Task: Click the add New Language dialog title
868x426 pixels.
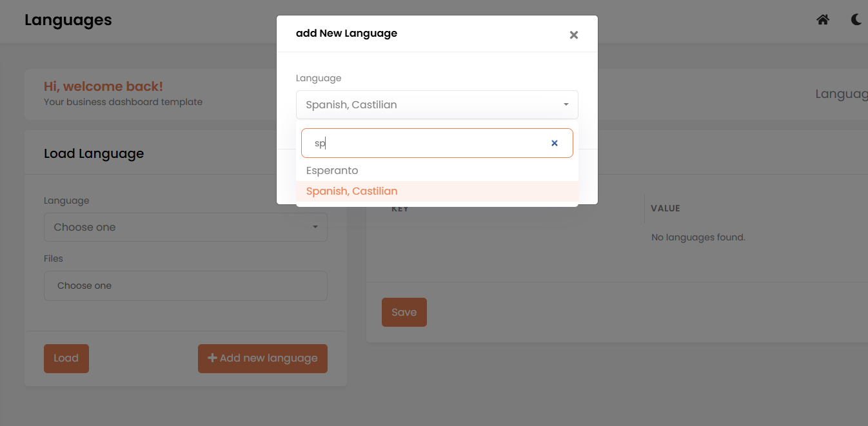Action: click(346, 34)
